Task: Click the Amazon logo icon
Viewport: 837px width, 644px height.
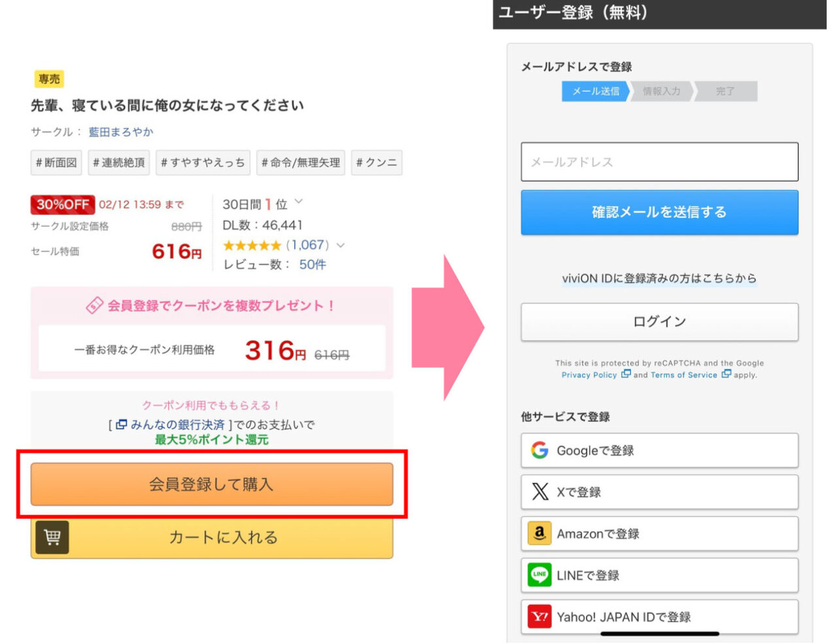Action: pos(539,534)
